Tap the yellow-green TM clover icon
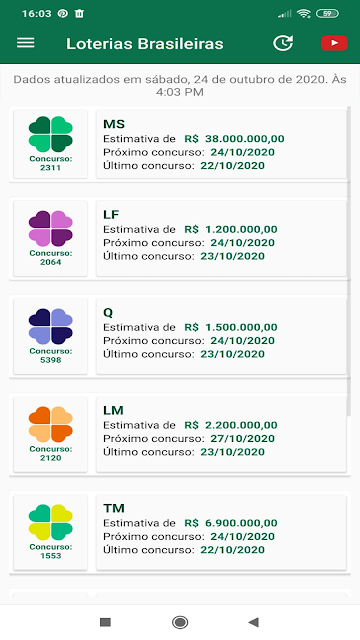360x640 pixels. click(x=51, y=522)
